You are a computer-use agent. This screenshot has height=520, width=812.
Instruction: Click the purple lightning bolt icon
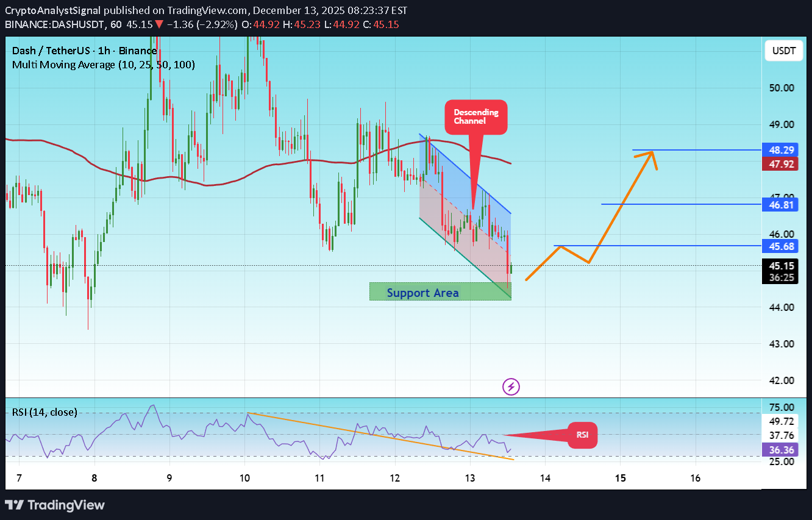[511, 386]
